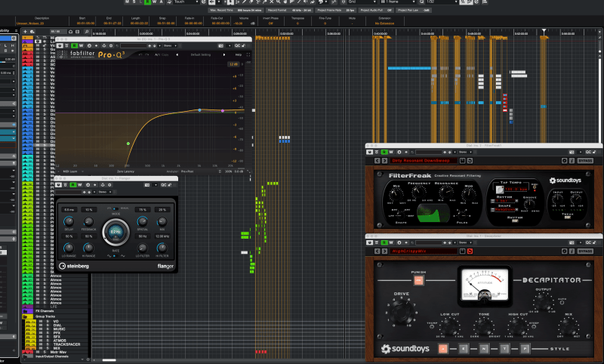604x364 pixels.
Task: Go to previous preset in Decapitator
Action: (x=377, y=251)
